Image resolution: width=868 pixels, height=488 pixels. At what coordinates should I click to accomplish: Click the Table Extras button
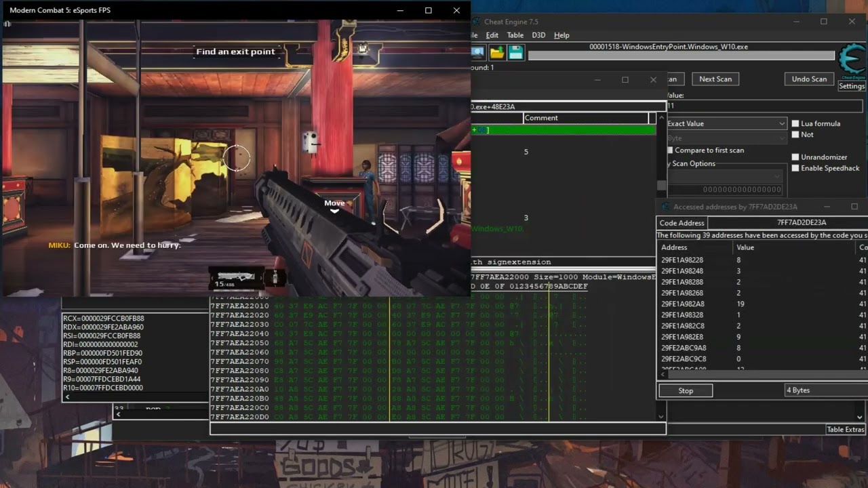(x=846, y=430)
